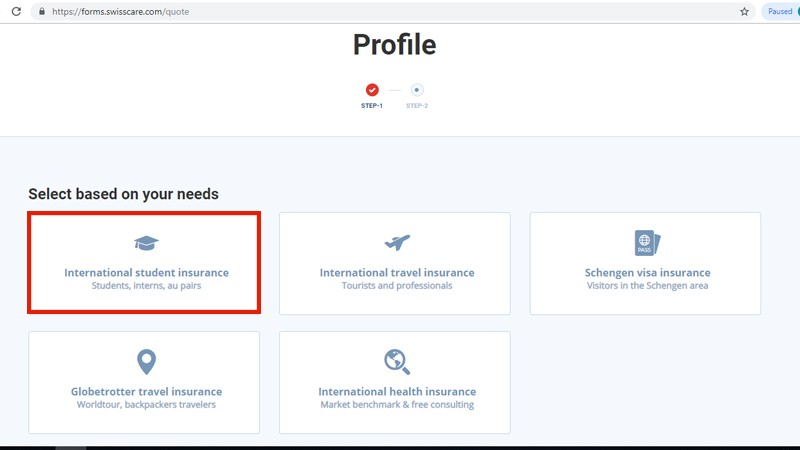This screenshot has width=800, height=450.
Task: Open Globetrotter travel insurance title
Action: point(146,391)
